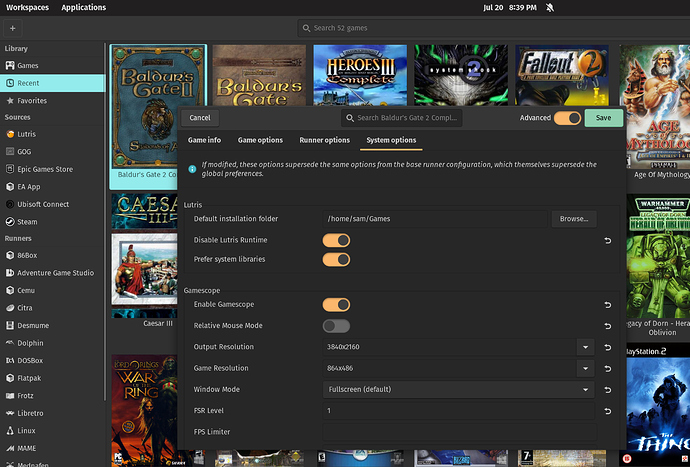Switch to the Runner options tab
690x467 pixels.
pos(324,140)
